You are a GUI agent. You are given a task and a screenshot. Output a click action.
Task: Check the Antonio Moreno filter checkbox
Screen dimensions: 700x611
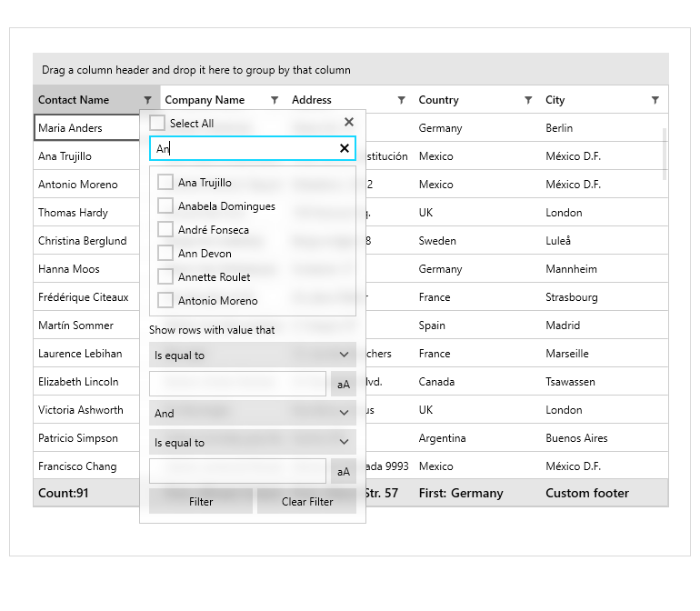tap(165, 301)
